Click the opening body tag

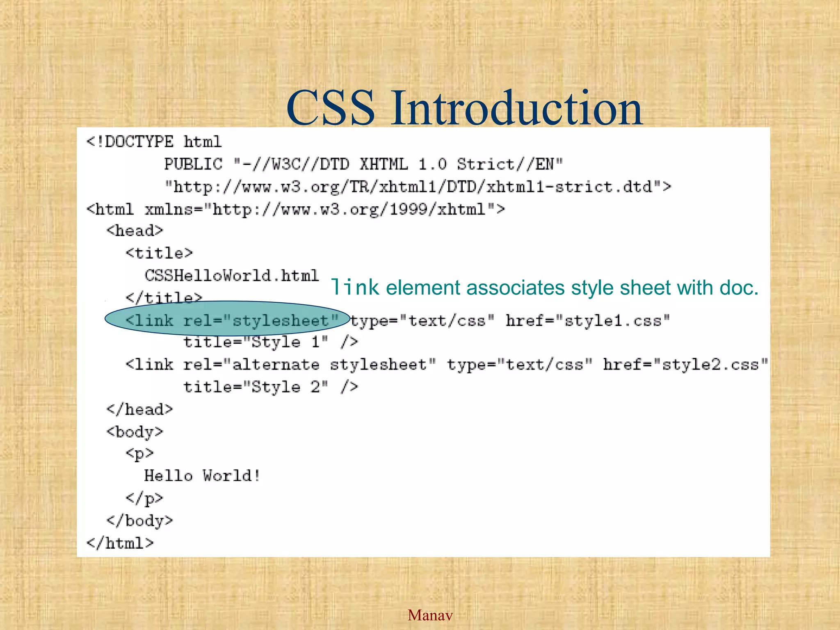[135, 432]
